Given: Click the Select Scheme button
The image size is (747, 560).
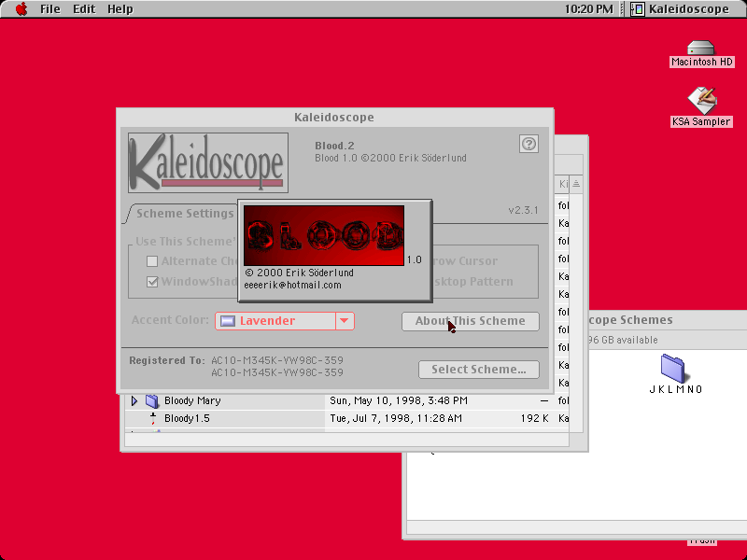Looking at the screenshot, I should [479, 370].
